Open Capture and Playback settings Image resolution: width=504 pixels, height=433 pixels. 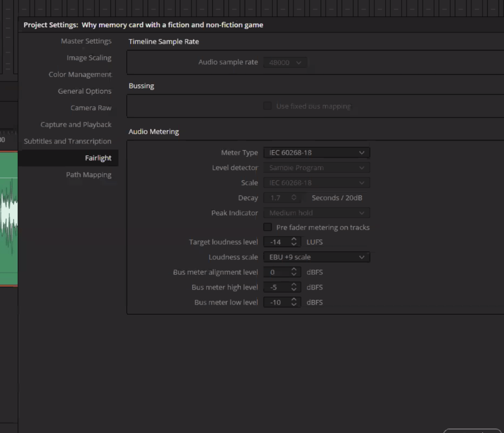pos(76,125)
